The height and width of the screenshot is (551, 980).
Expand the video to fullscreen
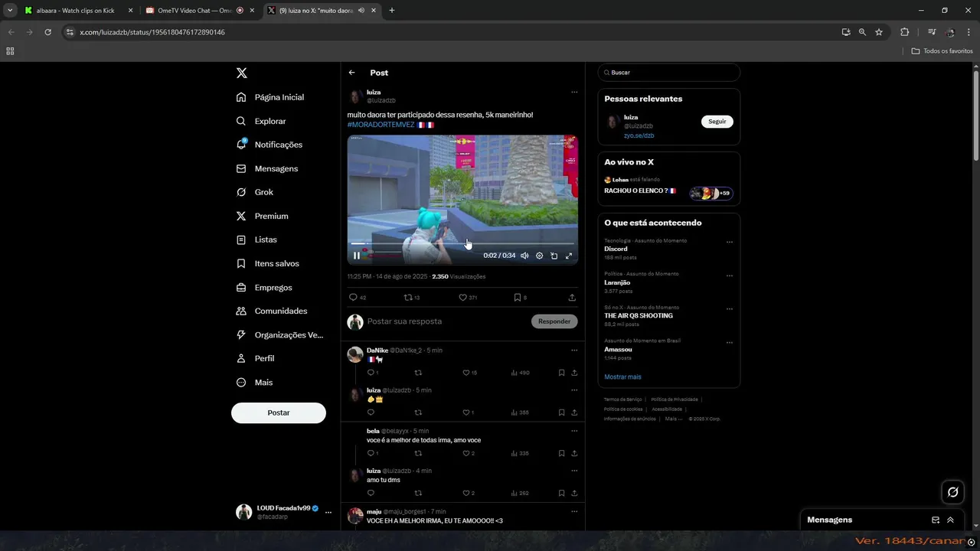[x=568, y=256]
